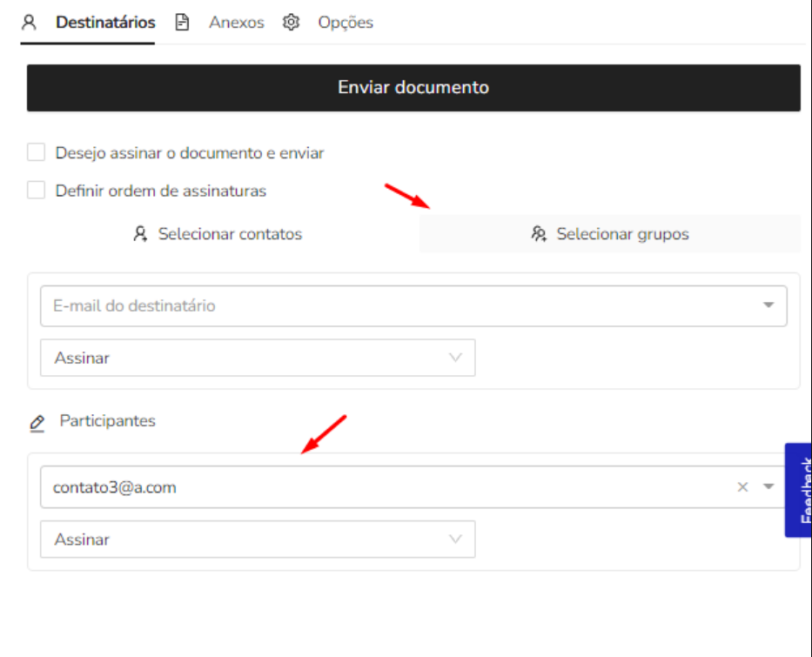Switch to the Anexos tab
Image resolution: width=812 pixels, height=657 pixels.
[236, 23]
